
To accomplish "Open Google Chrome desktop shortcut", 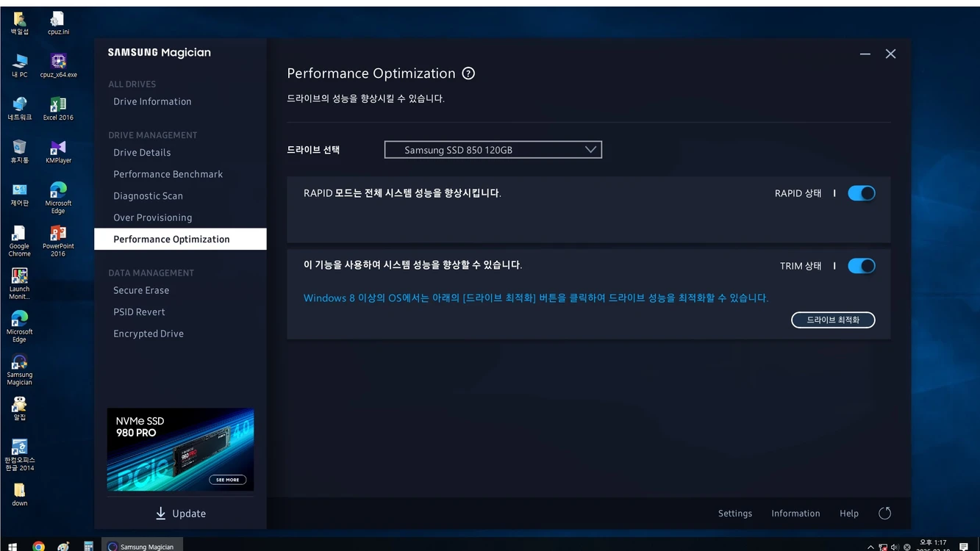I will (x=19, y=241).
